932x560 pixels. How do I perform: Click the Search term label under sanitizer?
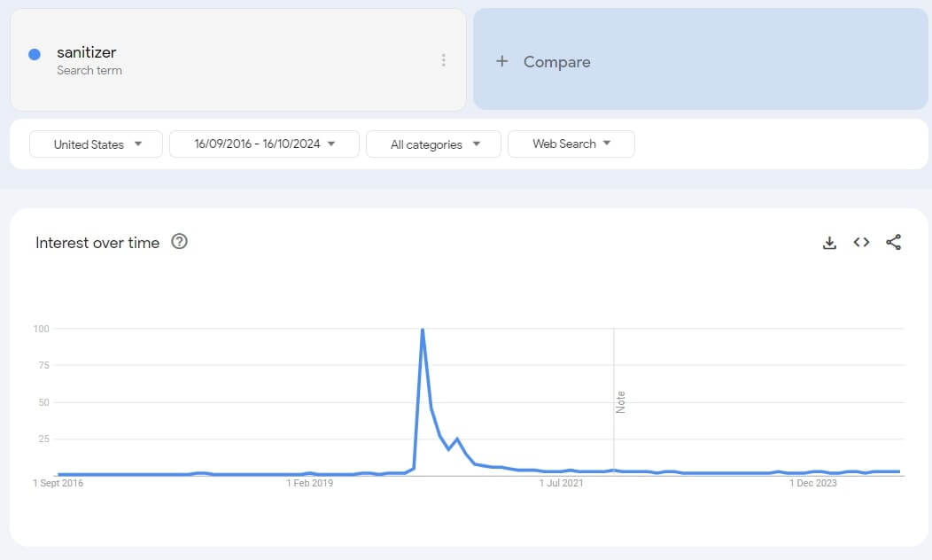pyautogui.click(x=89, y=70)
